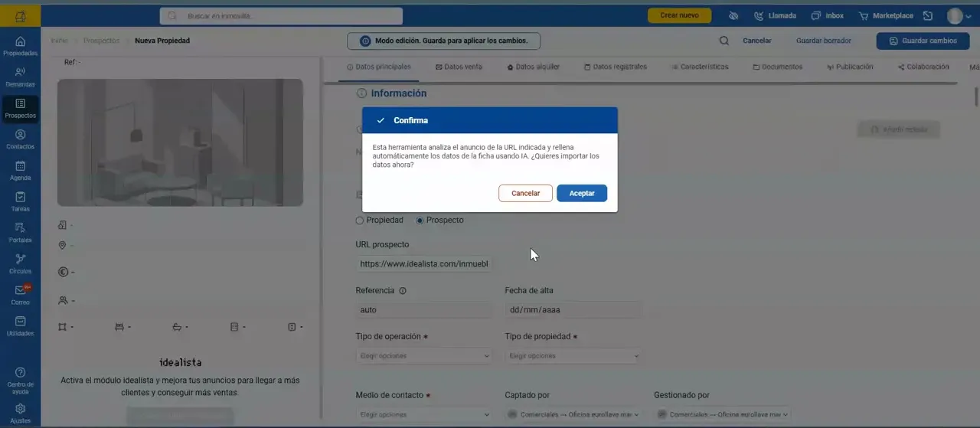Click the page vertical scrollbar

coord(975,96)
